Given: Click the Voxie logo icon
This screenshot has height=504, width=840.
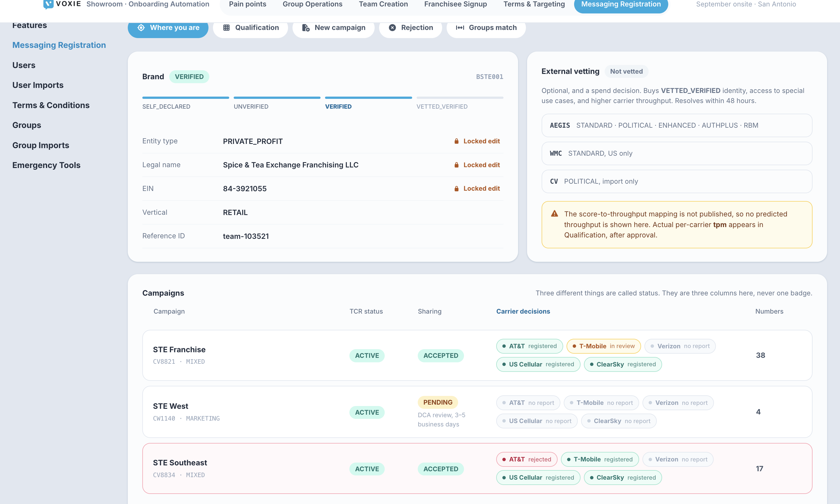Looking at the screenshot, I should pyautogui.click(x=48, y=4).
